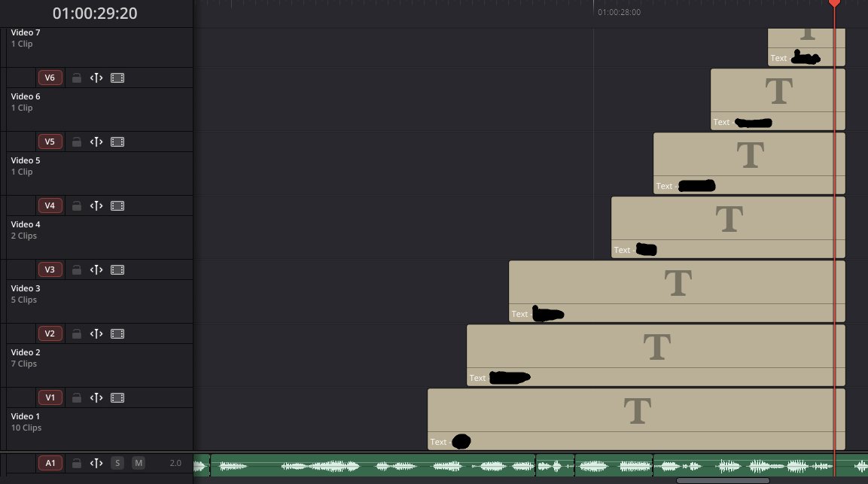Click the film strip icon on Video 2

117,333
